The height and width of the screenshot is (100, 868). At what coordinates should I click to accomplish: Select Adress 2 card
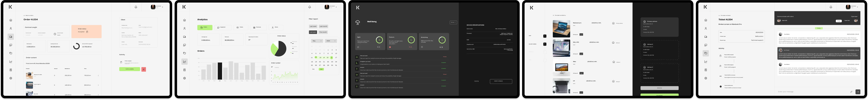(659, 50)
